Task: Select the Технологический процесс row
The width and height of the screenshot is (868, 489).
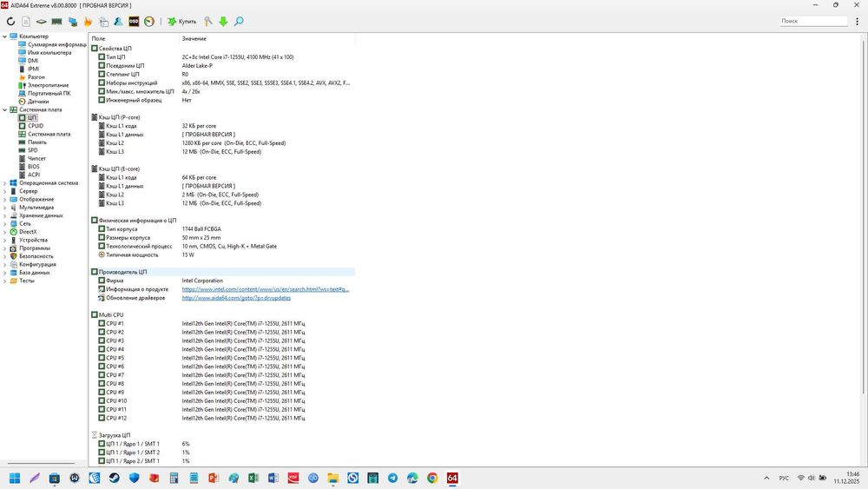Action: (x=222, y=246)
